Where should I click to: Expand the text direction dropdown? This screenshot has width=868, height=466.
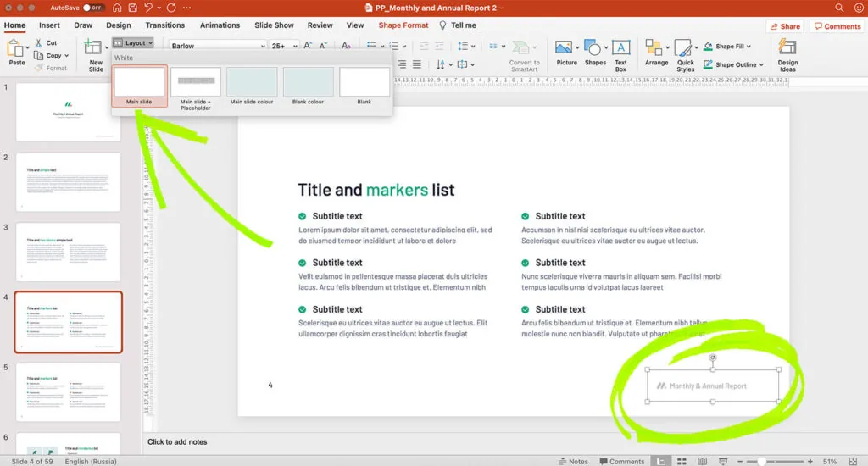(x=451, y=64)
